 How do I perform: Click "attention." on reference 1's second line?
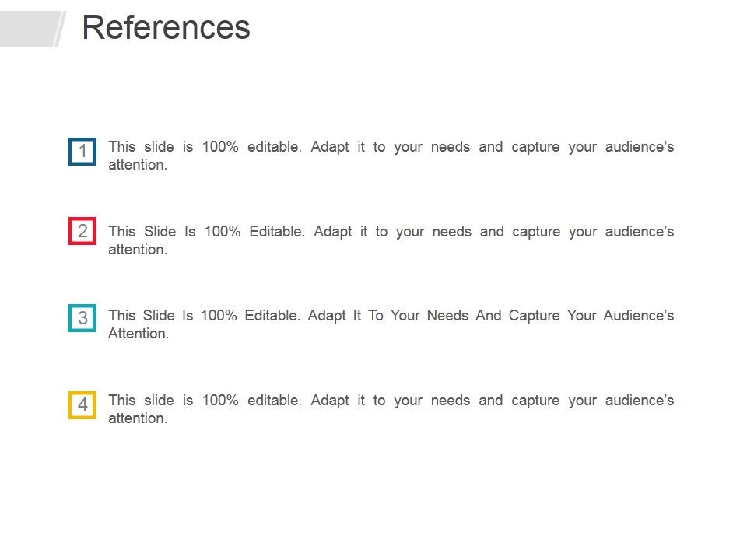pos(138,165)
